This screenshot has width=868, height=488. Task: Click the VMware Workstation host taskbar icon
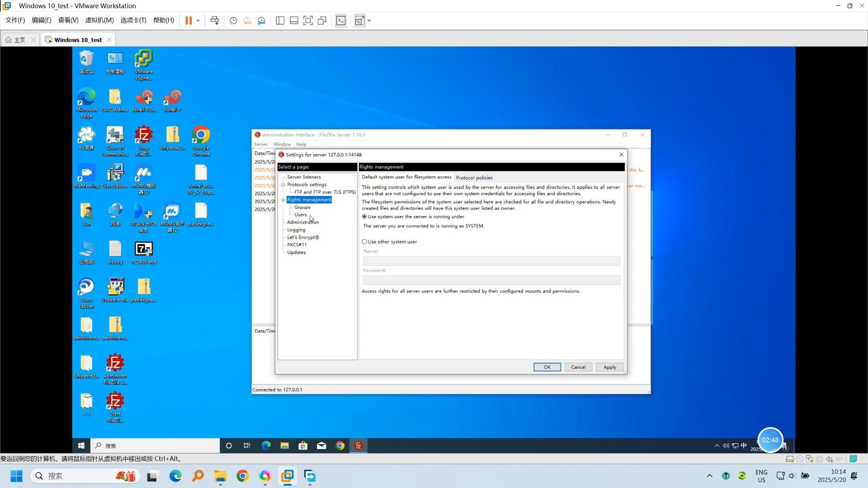coord(287,476)
